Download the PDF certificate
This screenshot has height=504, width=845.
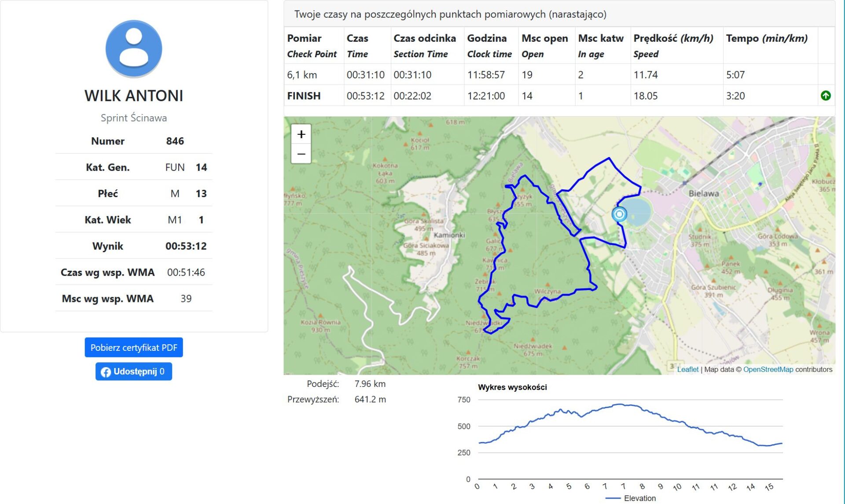coord(134,348)
